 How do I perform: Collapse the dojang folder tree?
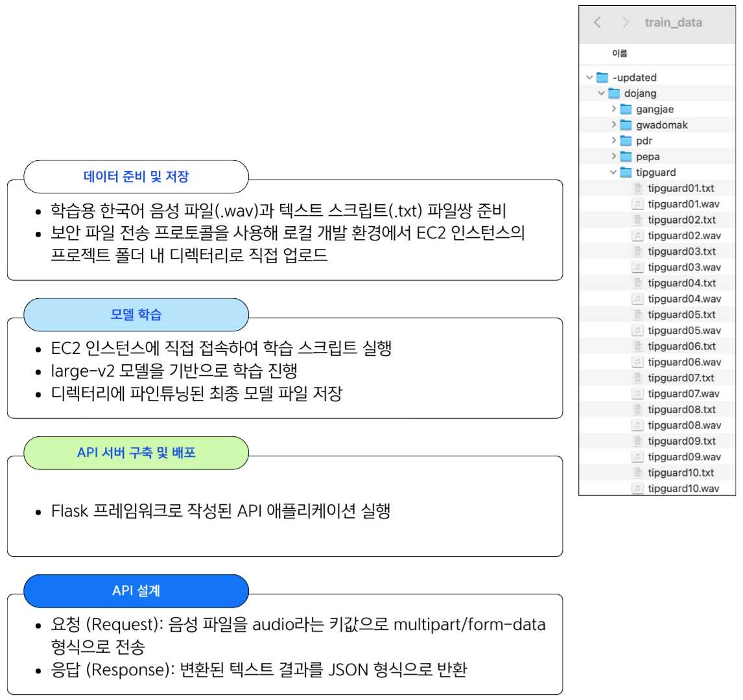click(x=602, y=93)
